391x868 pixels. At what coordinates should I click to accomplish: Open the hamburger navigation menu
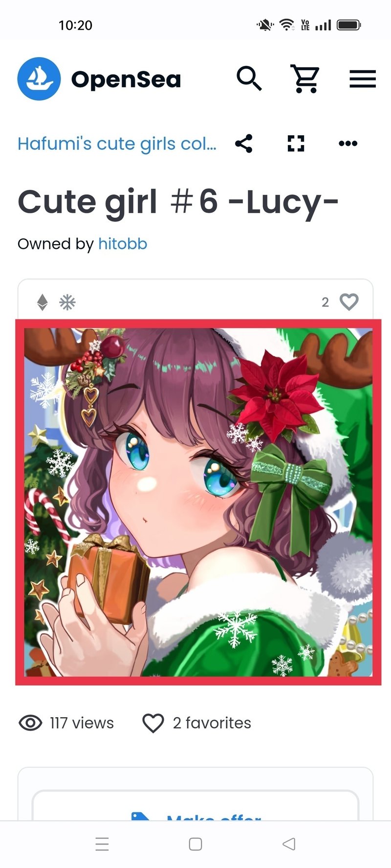tap(363, 79)
